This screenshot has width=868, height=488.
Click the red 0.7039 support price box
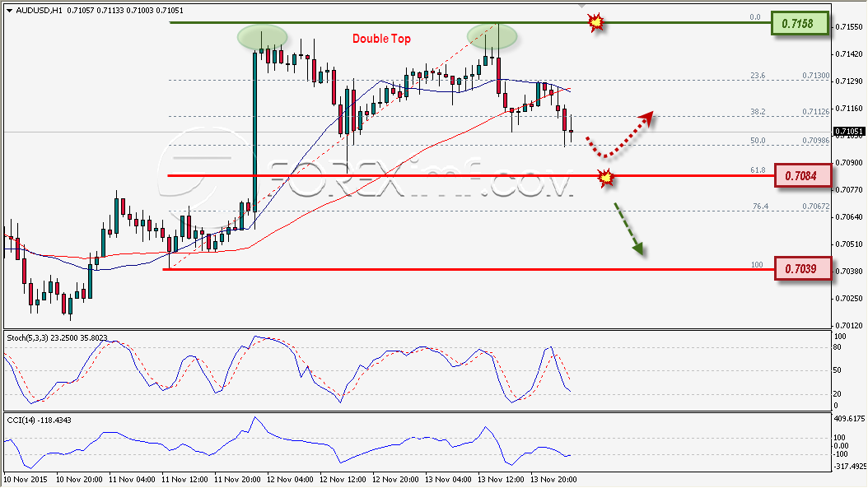click(803, 269)
